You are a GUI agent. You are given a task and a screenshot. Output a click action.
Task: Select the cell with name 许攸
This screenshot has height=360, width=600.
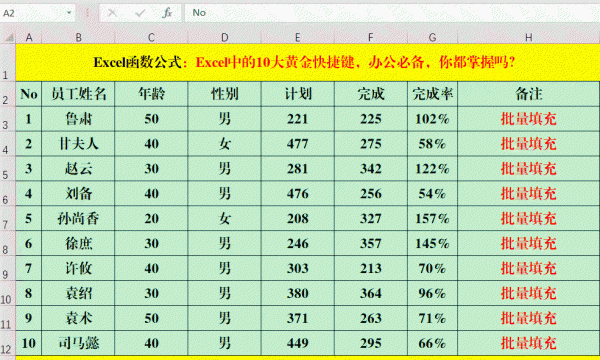78,269
